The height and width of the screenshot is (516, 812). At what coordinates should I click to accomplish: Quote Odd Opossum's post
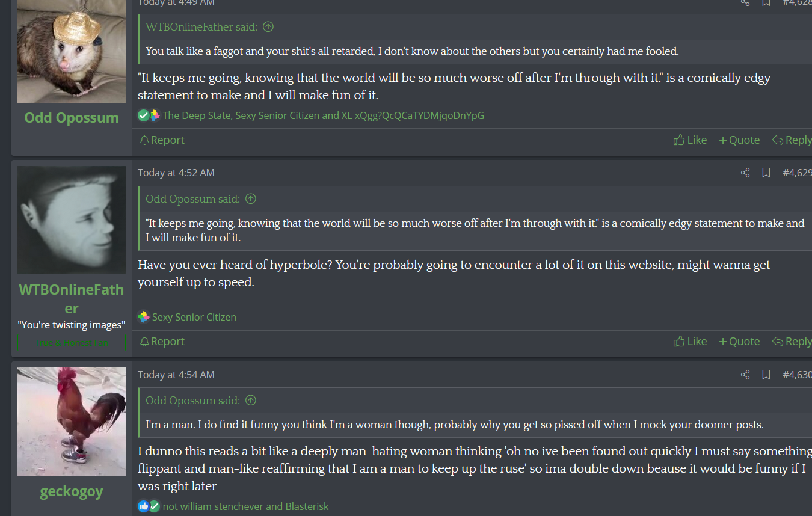739,140
